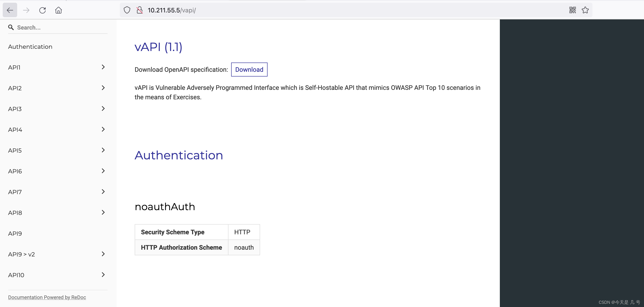Click the Search sidebar input field
This screenshot has width=644, height=307.
click(57, 27)
